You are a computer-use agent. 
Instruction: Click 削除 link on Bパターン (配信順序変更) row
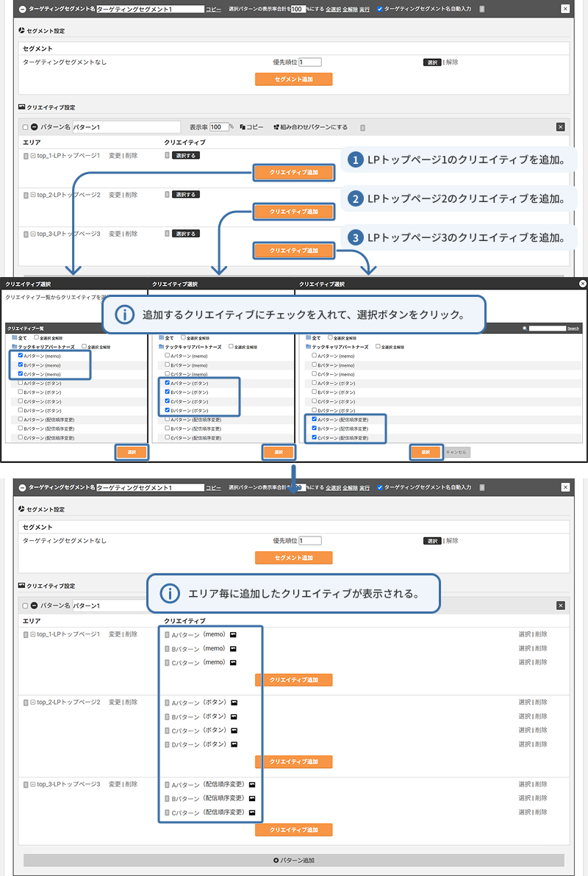pos(541,799)
